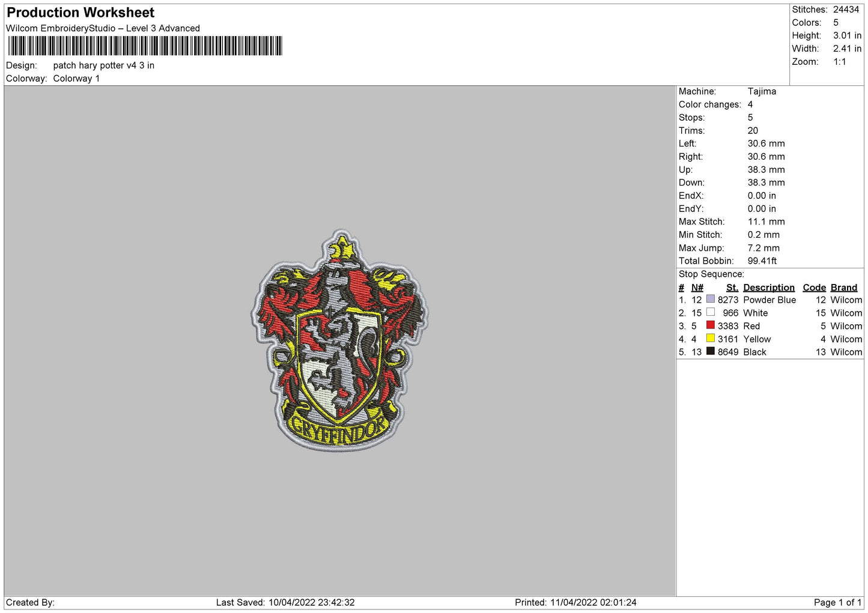The height and width of the screenshot is (613, 868).
Task: Click the Total Bobbin value "99.41ft"
Action: 762,261
